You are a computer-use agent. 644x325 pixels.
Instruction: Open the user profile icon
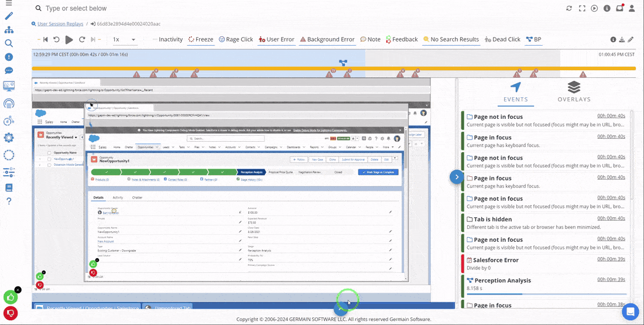point(632,8)
